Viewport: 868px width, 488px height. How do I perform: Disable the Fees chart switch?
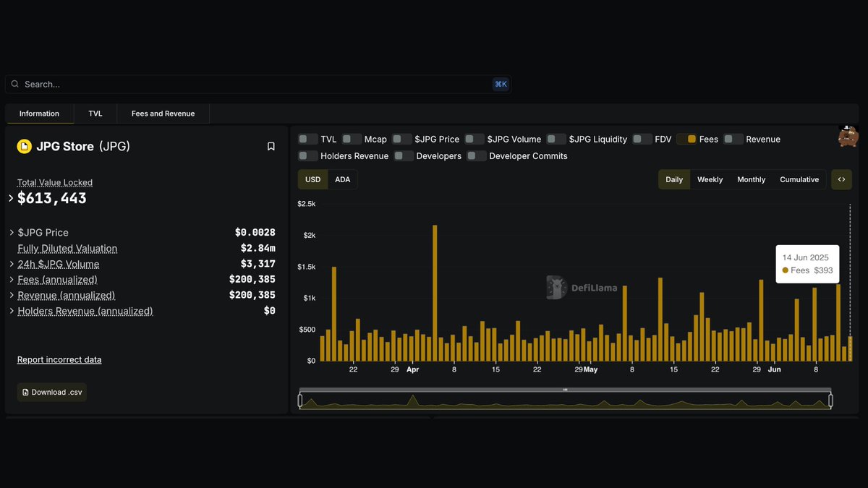[x=687, y=139]
